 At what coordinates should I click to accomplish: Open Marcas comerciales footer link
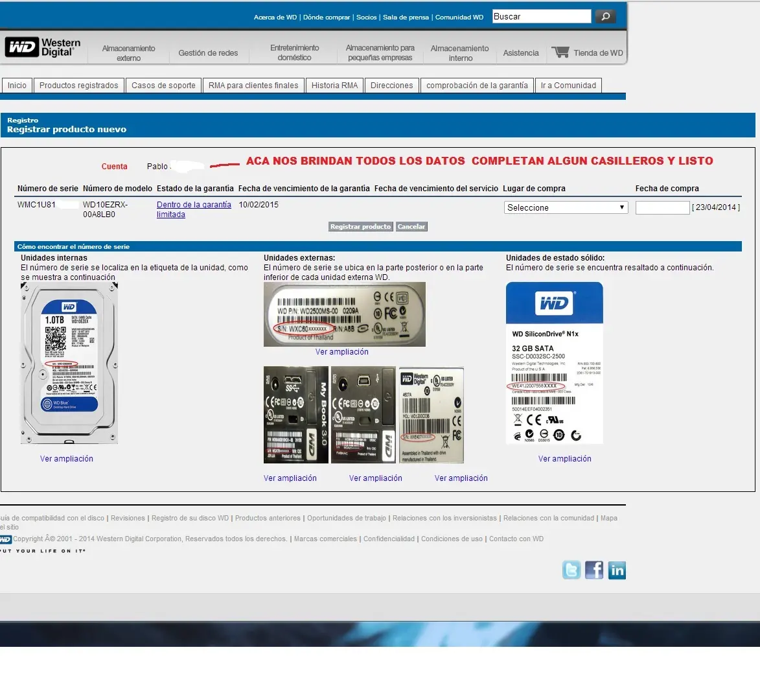[325, 539]
